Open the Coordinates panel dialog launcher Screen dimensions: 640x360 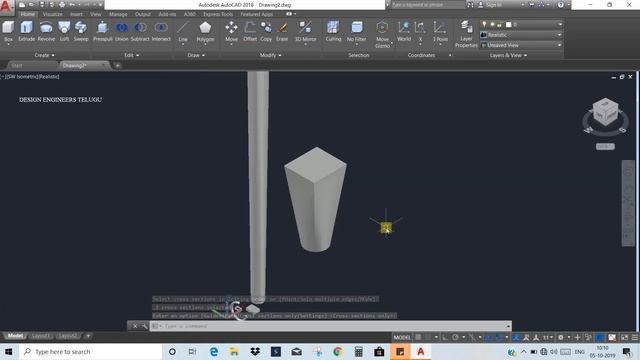click(x=450, y=55)
